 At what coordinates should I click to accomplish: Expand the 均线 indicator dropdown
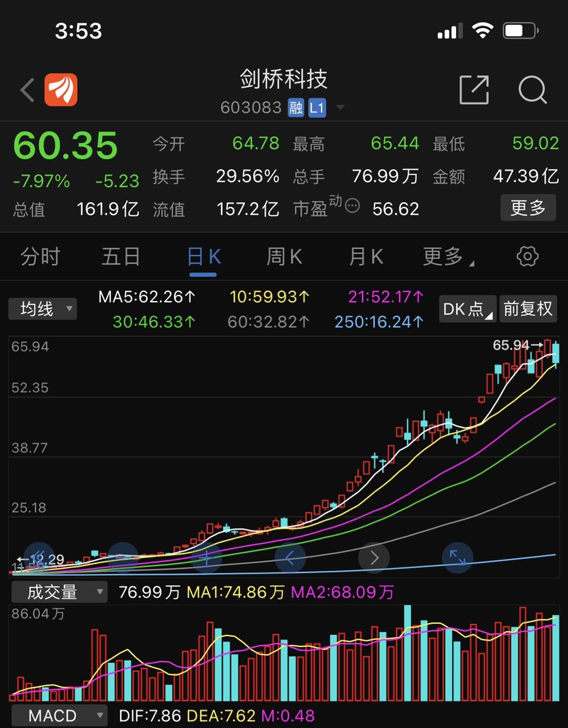click(43, 309)
